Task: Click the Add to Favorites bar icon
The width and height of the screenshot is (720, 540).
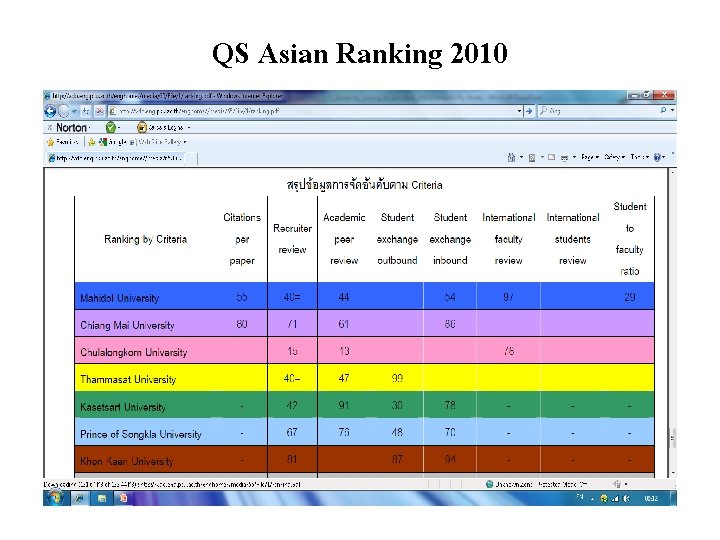Action: [91, 142]
